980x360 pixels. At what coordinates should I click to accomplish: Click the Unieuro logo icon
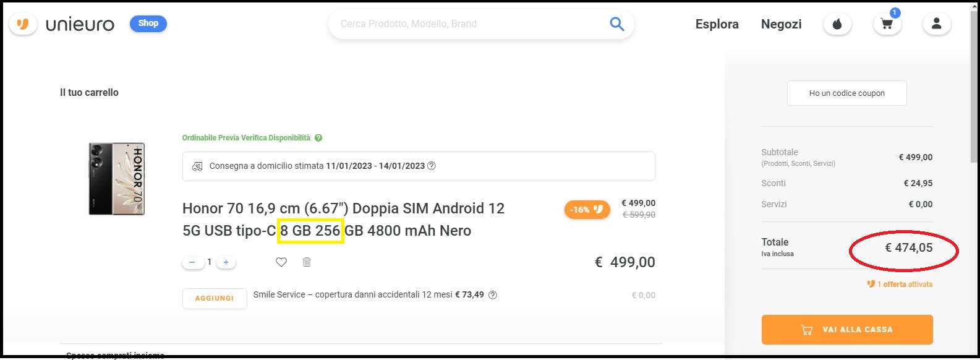(x=23, y=24)
